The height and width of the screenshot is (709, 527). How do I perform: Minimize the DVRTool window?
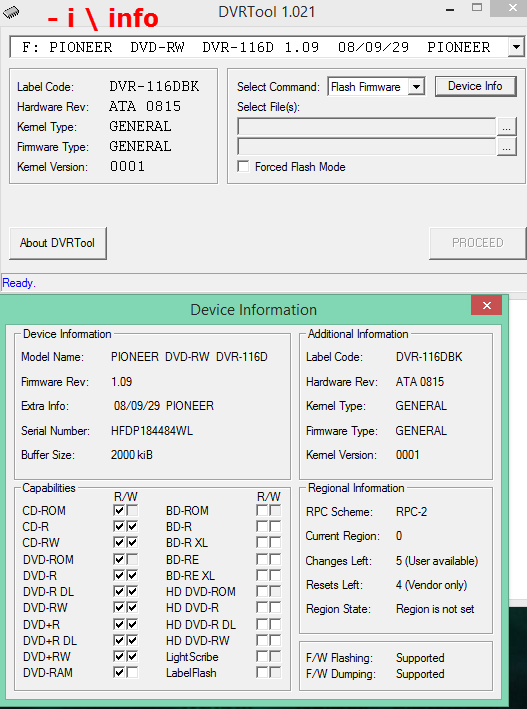(450, 9)
